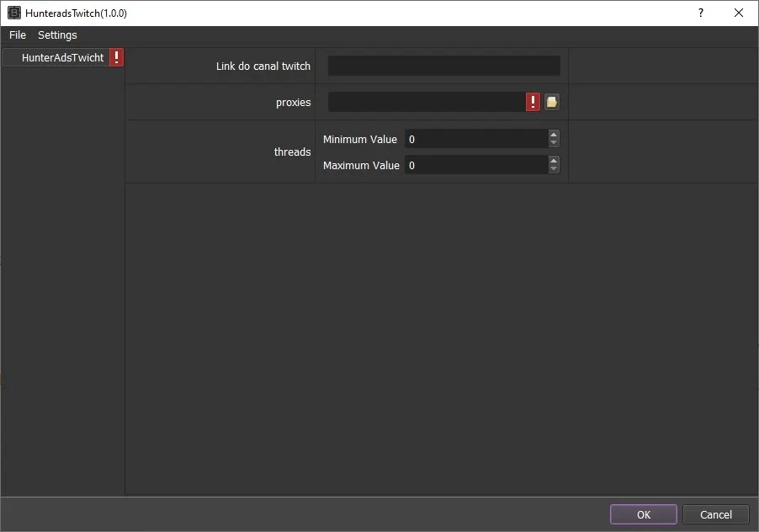
Task: Click the red error icon in proxies field
Action: [x=533, y=102]
